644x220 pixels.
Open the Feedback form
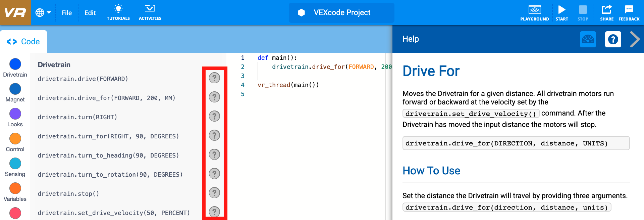click(629, 13)
